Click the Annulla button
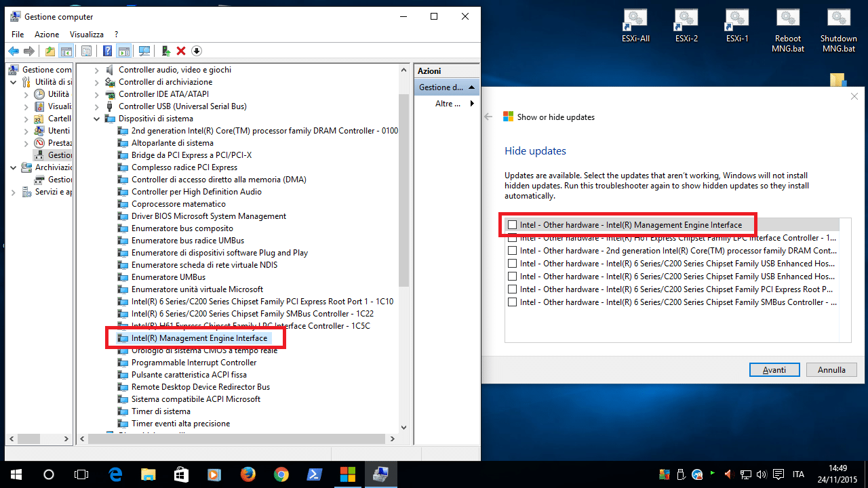Image resolution: width=868 pixels, height=488 pixels. point(831,370)
